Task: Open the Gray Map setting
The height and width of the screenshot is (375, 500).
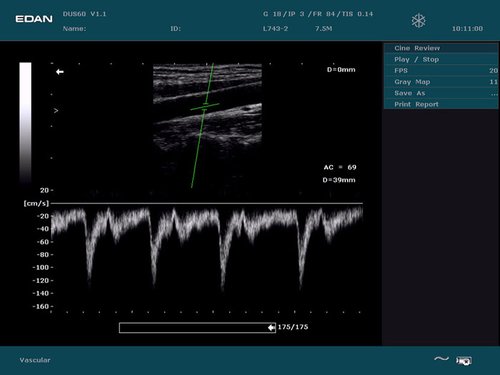Action: click(441, 82)
